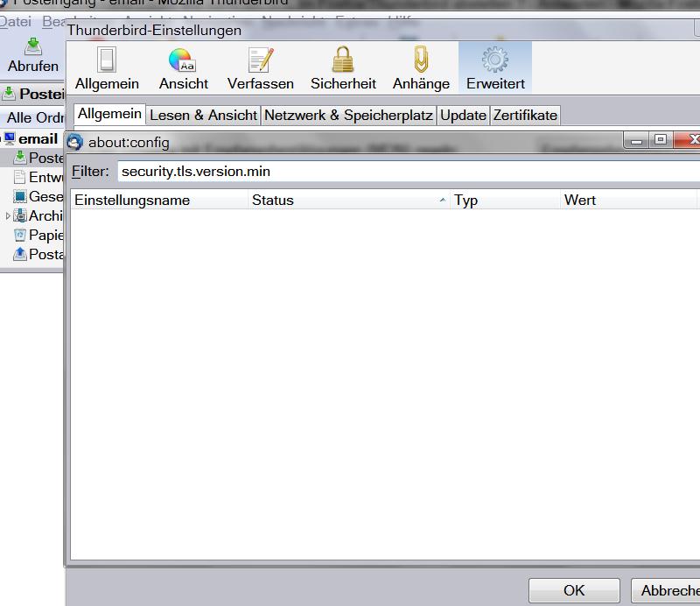This screenshot has height=606, width=700.
Task: Open the Allgemein settings category
Action: [107, 68]
